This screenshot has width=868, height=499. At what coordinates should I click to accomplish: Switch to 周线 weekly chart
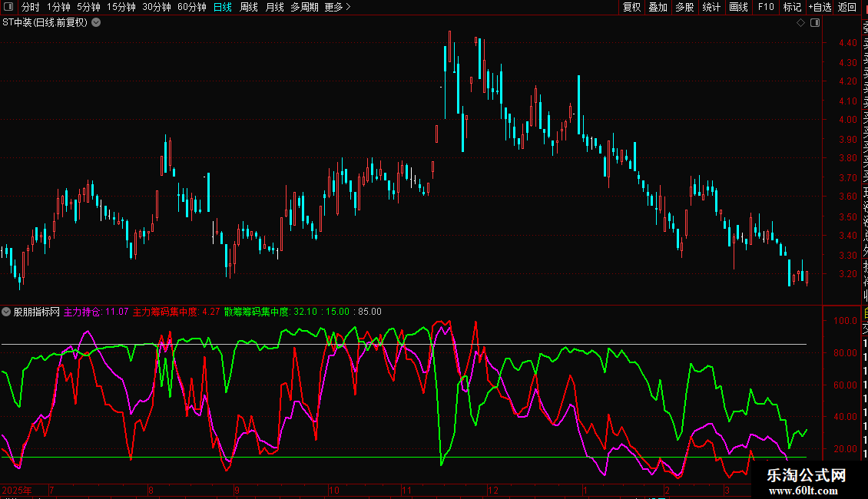[249, 7]
